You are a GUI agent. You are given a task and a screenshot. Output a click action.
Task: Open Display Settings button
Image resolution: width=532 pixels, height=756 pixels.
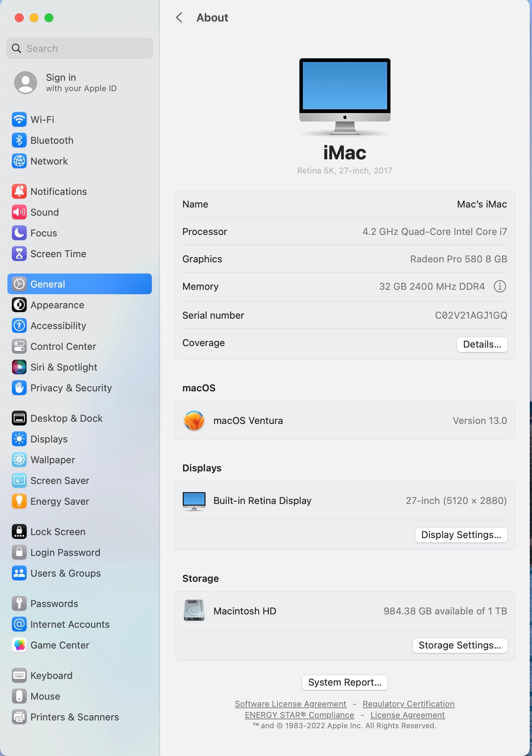[x=461, y=535]
